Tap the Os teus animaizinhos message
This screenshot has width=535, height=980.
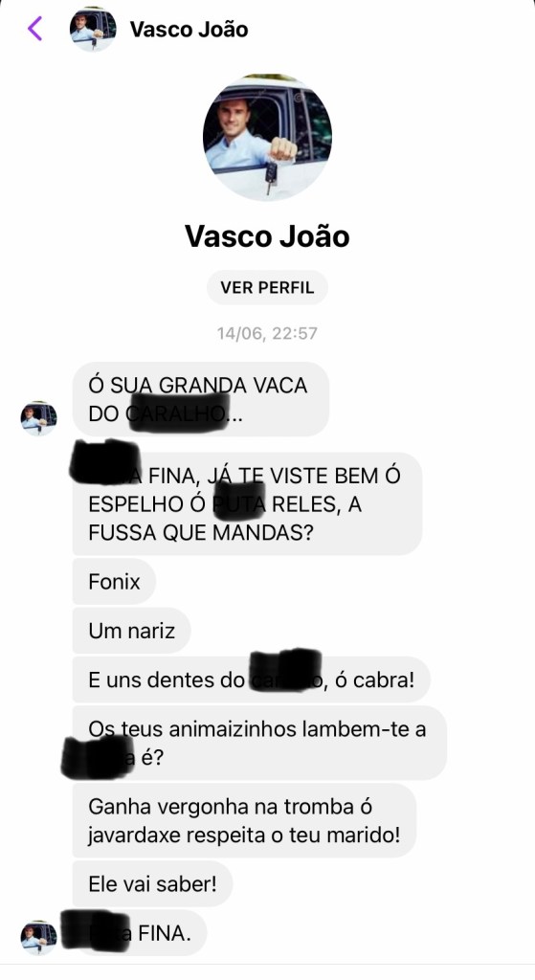click(259, 743)
